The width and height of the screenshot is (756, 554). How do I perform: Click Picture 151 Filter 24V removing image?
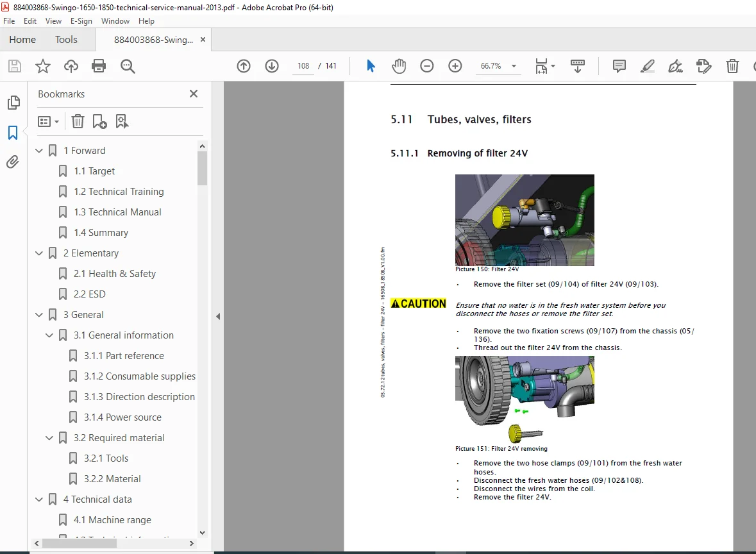(525, 399)
